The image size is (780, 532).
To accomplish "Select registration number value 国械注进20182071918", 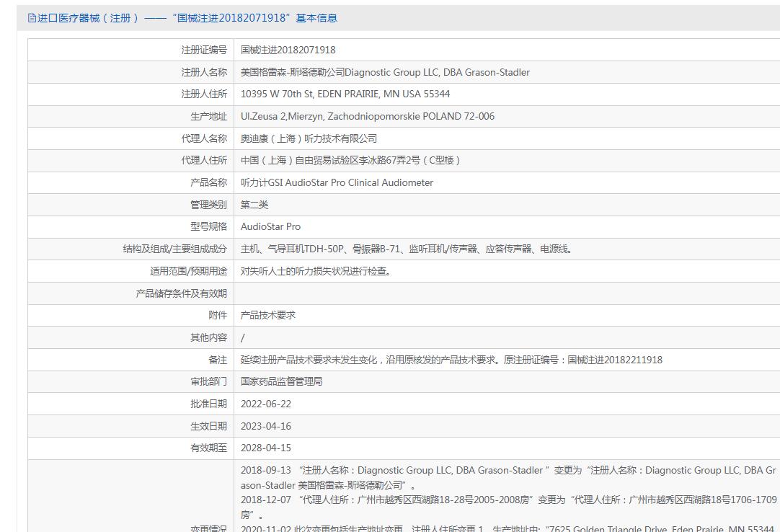I will (288, 50).
